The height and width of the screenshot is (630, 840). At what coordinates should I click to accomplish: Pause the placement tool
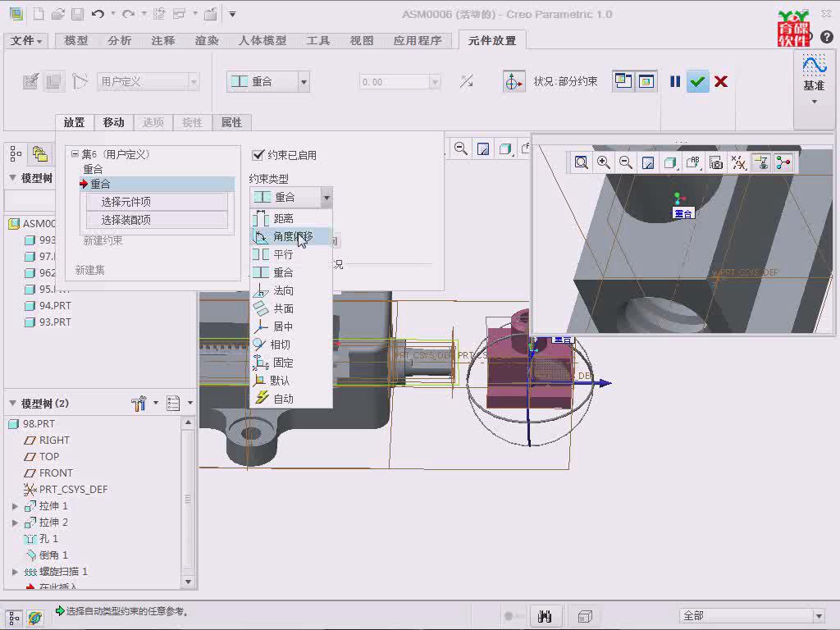(x=675, y=81)
